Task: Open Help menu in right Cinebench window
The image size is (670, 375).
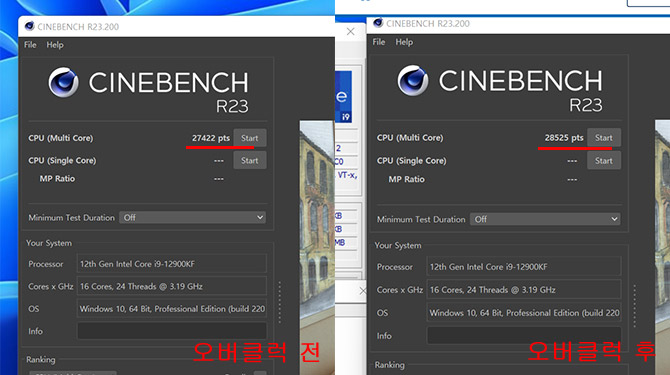Action: coord(404,42)
